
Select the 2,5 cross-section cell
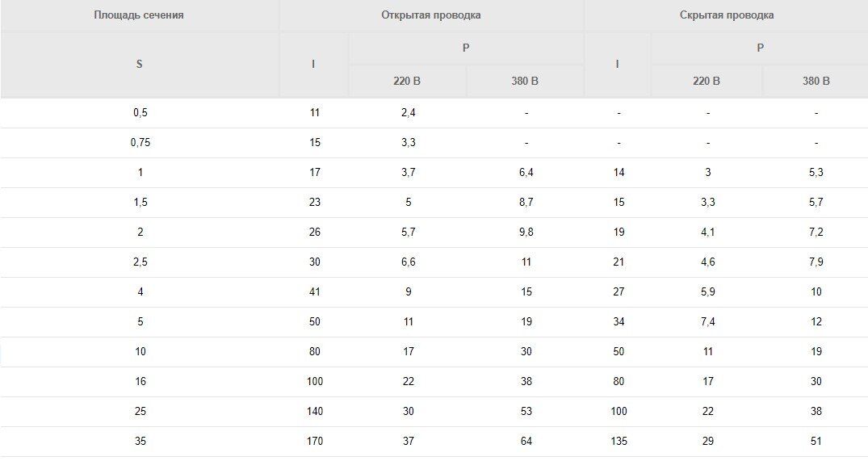[140, 262]
